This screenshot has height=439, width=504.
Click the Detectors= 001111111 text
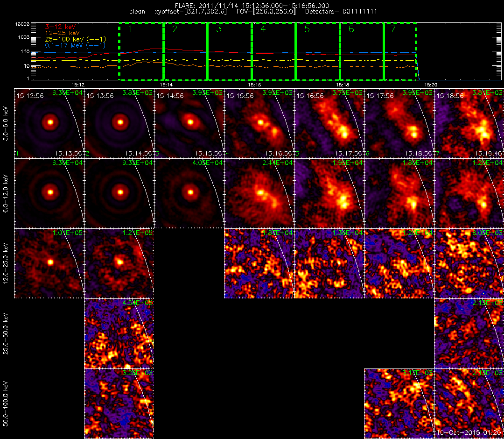(x=341, y=12)
